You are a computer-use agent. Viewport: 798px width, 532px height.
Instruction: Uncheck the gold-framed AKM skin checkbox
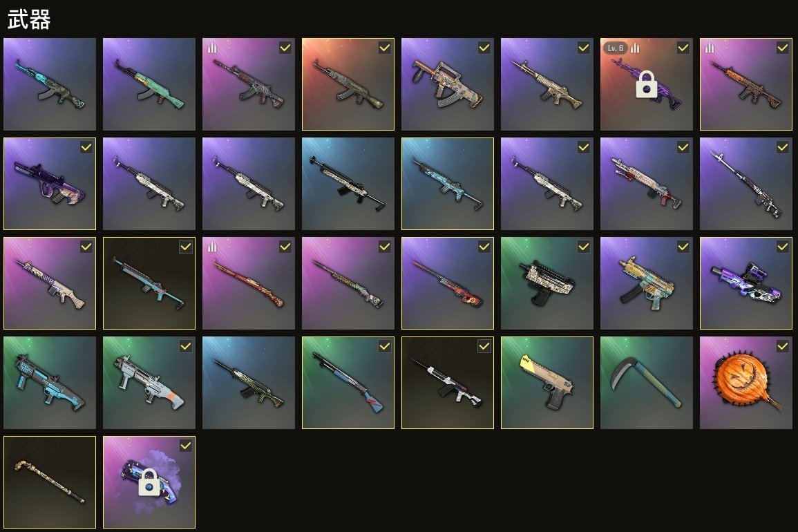tap(385, 48)
